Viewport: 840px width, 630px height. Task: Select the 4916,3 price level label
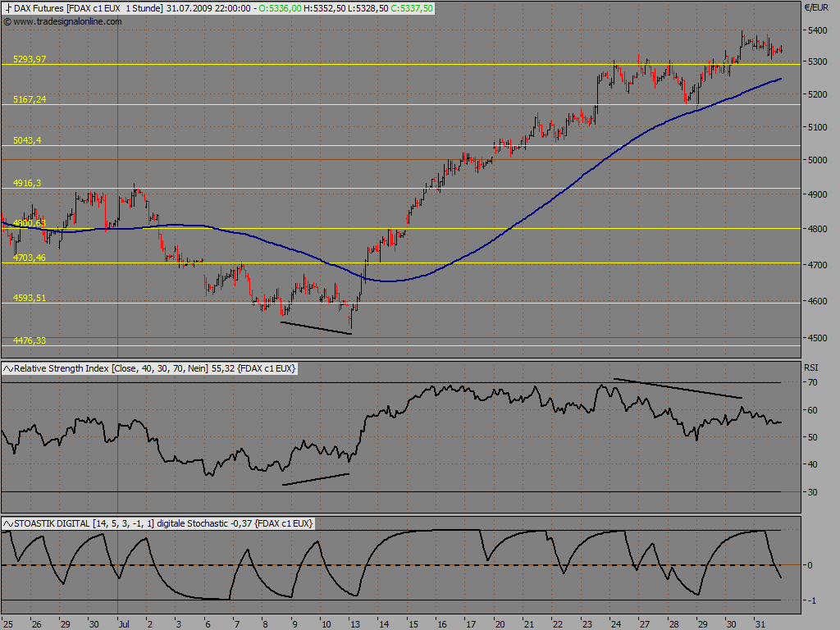[x=27, y=183]
